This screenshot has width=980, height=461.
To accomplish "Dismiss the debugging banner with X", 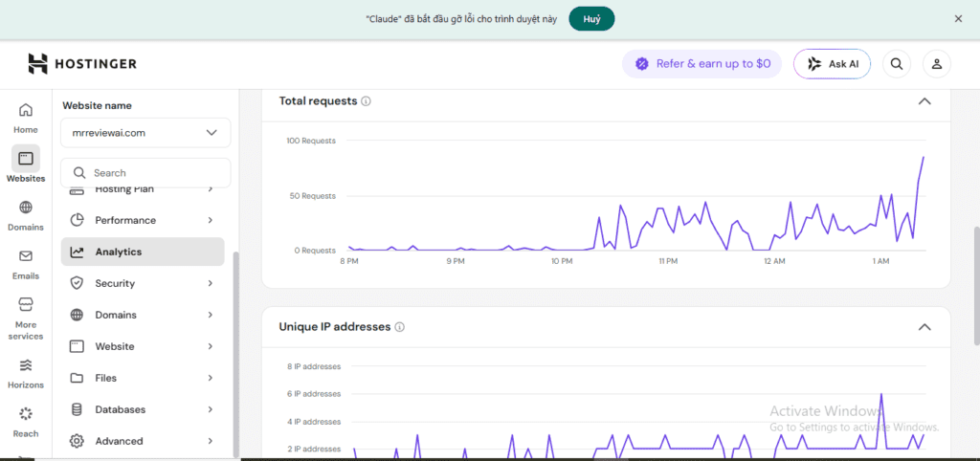I will 958,19.
